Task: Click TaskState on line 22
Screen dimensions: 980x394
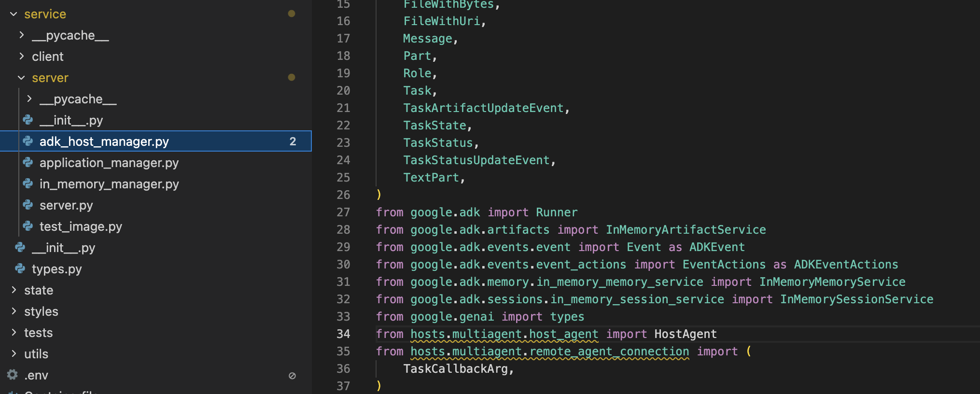Action: [434, 125]
